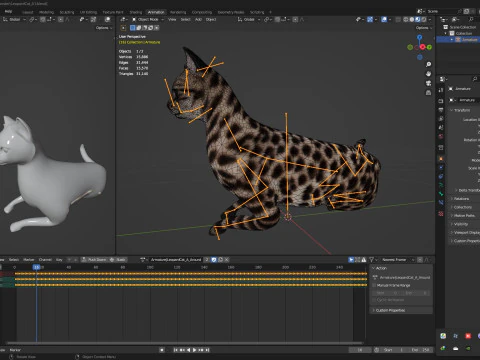The width and height of the screenshot is (480, 360).
Task: Toggle only show selected arrow icon
Action: click(351, 260)
